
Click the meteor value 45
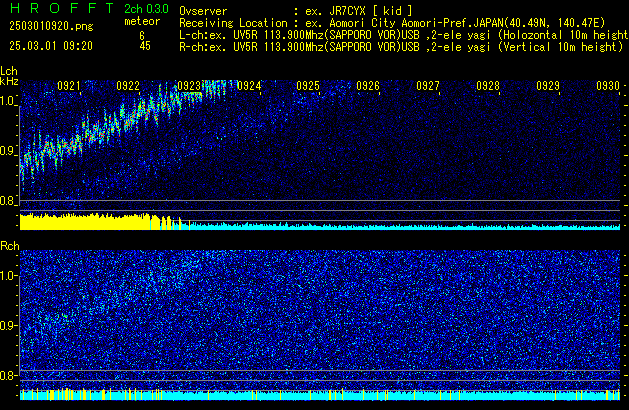(145, 46)
